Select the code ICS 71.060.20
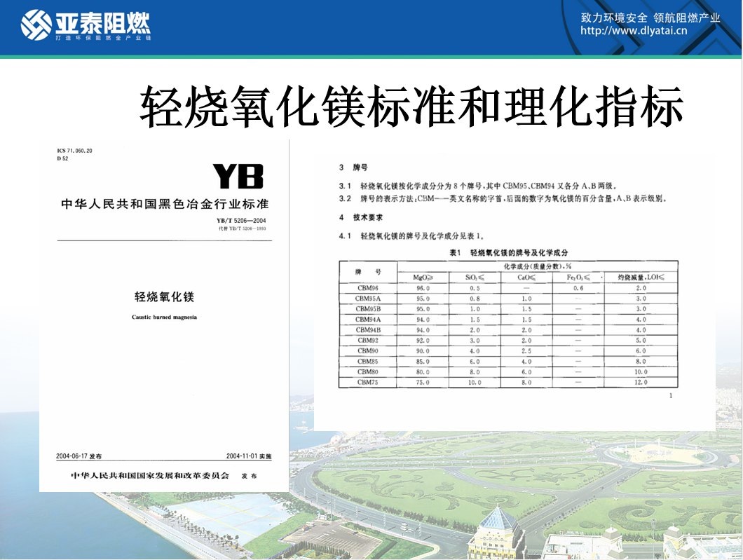The height and width of the screenshot is (560, 743). [x=75, y=151]
